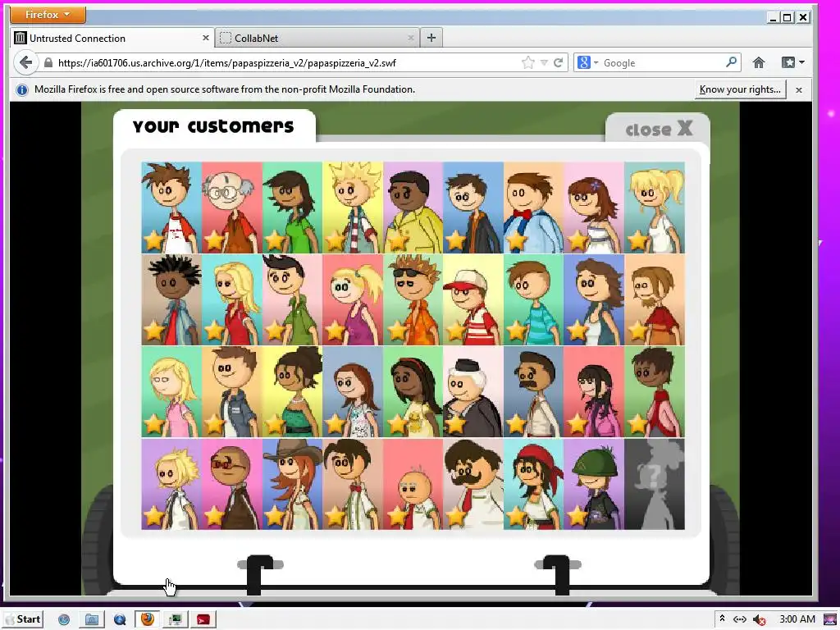Select the bald man with red sunglasses
840x630 pixels.
(x=232, y=484)
